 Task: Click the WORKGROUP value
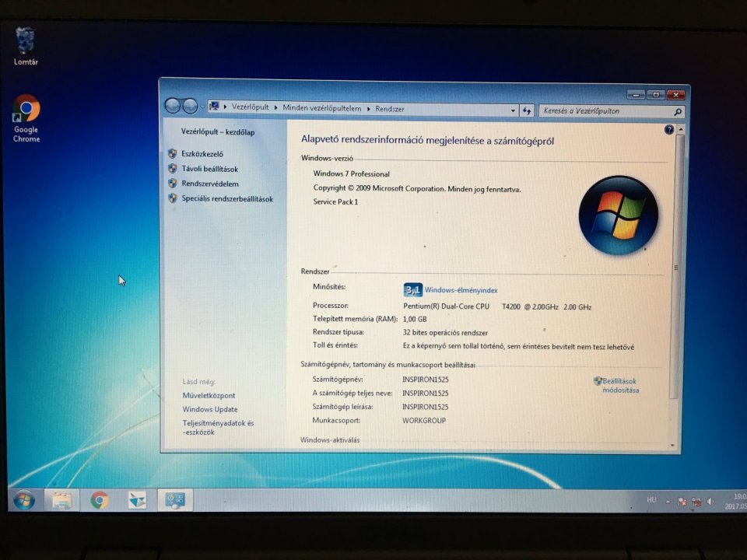[424, 421]
